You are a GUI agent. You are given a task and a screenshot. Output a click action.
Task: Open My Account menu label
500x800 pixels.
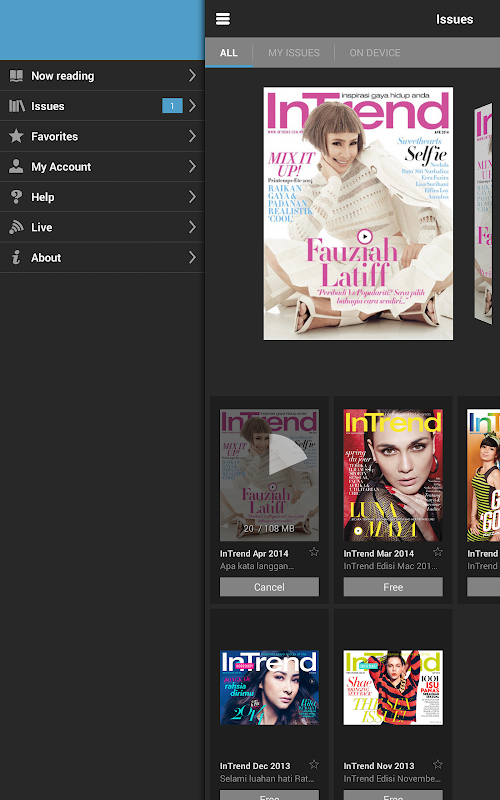coord(61,167)
